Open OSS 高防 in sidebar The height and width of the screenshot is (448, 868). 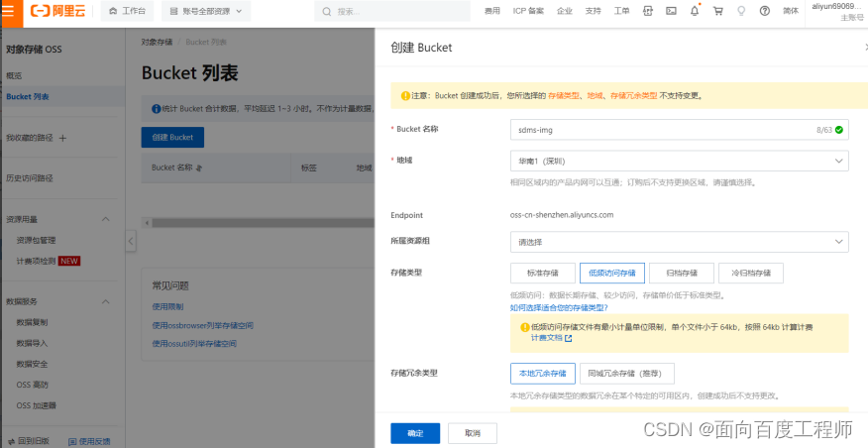[33, 385]
